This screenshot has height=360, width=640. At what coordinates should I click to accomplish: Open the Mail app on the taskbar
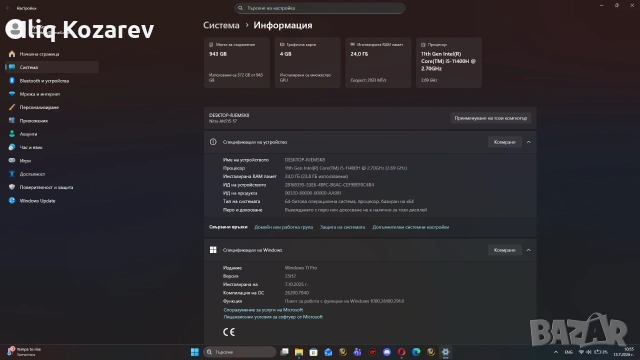[x=328, y=352]
